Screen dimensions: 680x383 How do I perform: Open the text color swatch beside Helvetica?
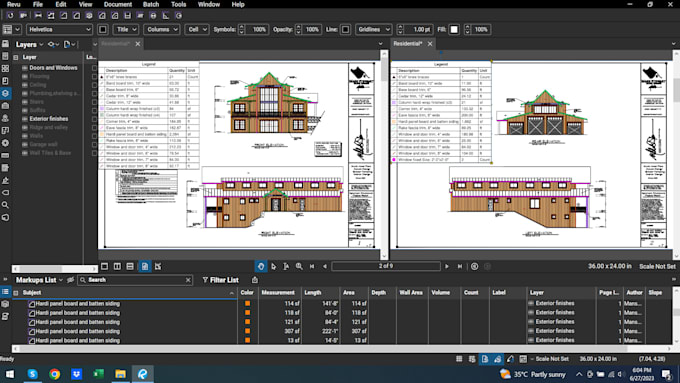point(103,29)
